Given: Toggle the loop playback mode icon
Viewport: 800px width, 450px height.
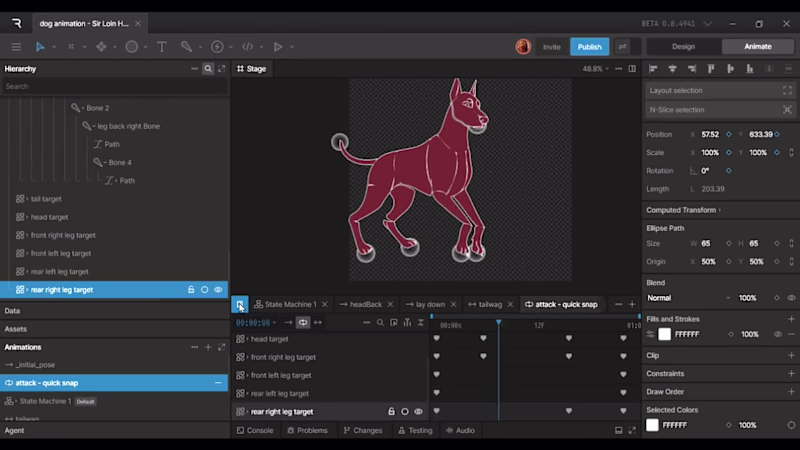Looking at the screenshot, I should click(x=303, y=322).
